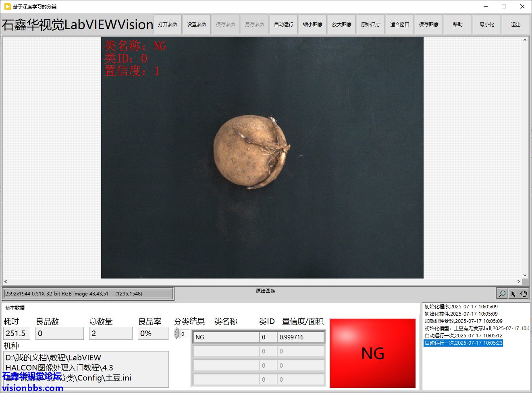The height and width of the screenshot is (393, 532).
Task: Select the magnifier zoom tool
Action: pyautogui.click(x=502, y=294)
